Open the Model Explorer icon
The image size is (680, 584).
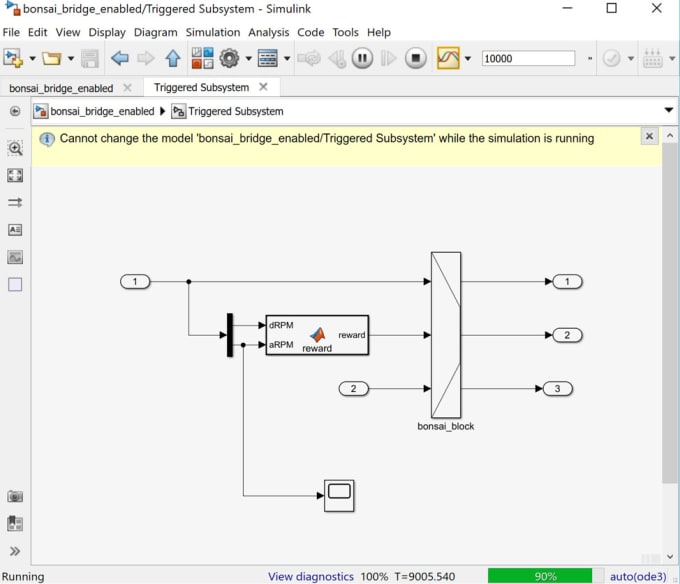coord(268,58)
